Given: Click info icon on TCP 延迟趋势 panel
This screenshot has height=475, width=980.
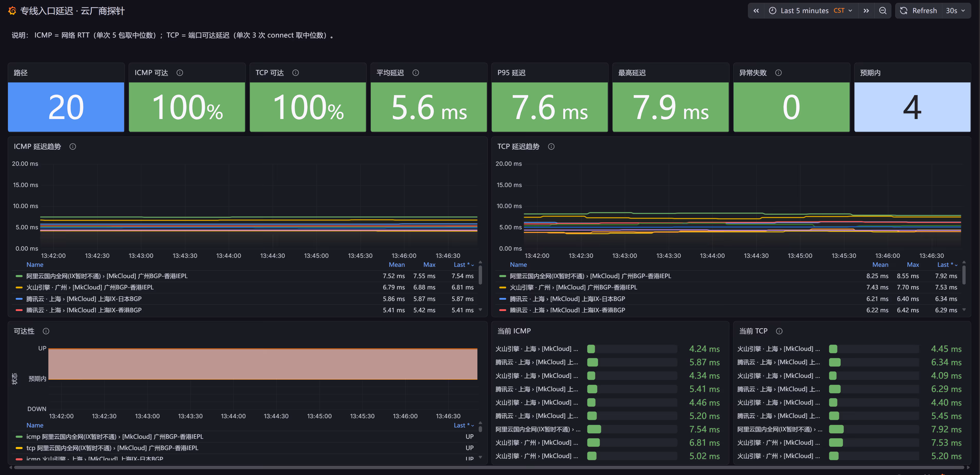Looking at the screenshot, I should pos(551,147).
